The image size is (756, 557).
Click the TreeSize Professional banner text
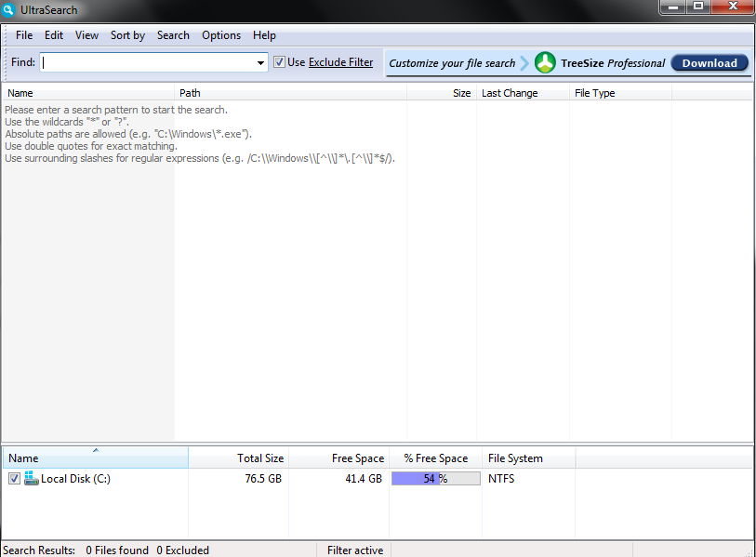pyautogui.click(x=613, y=63)
